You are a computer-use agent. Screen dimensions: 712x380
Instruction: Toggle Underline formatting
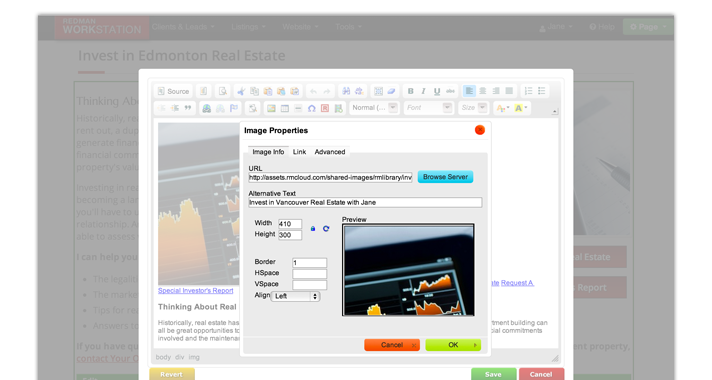(437, 91)
